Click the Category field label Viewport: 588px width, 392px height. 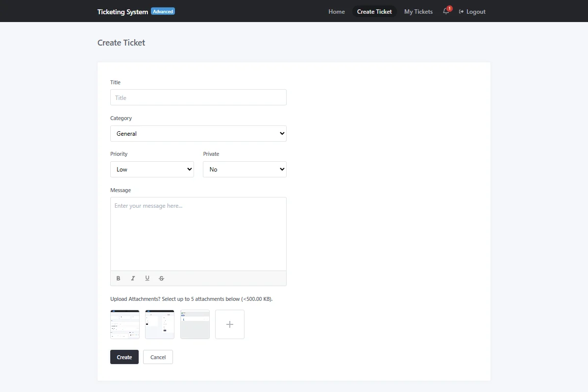pyautogui.click(x=121, y=118)
